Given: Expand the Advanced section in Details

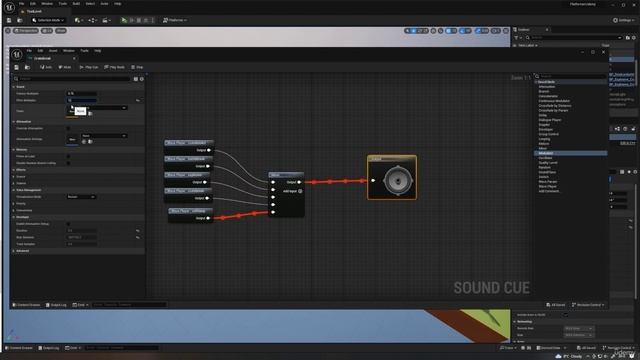Looking at the screenshot, I should click(x=13, y=251).
